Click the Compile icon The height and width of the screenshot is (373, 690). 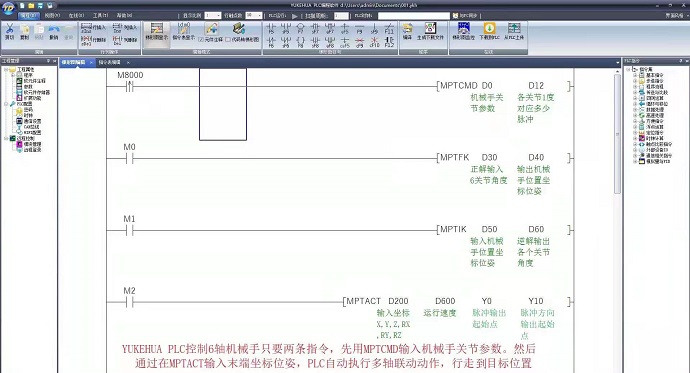click(407, 32)
